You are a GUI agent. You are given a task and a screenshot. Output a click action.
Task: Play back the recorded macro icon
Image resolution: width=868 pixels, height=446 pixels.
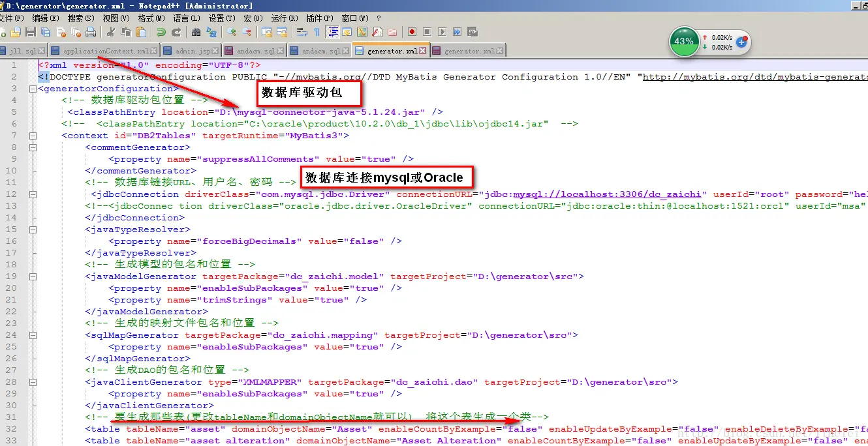pos(442,31)
